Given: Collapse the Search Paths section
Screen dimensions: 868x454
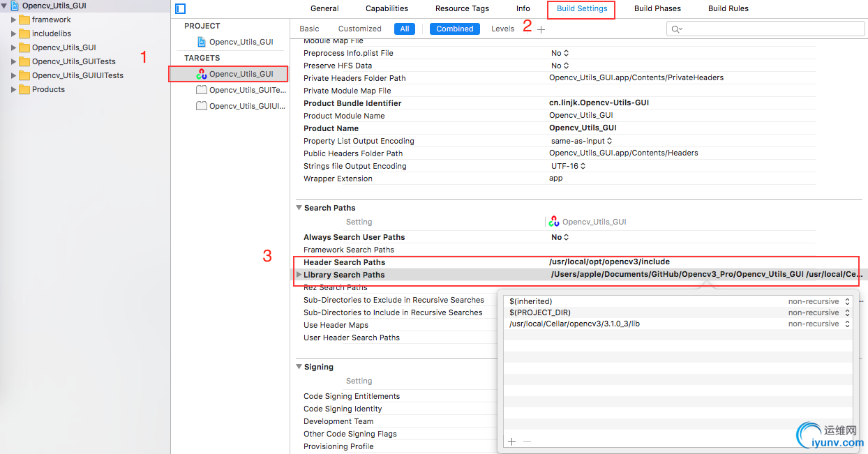Looking at the screenshot, I should pos(299,208).
